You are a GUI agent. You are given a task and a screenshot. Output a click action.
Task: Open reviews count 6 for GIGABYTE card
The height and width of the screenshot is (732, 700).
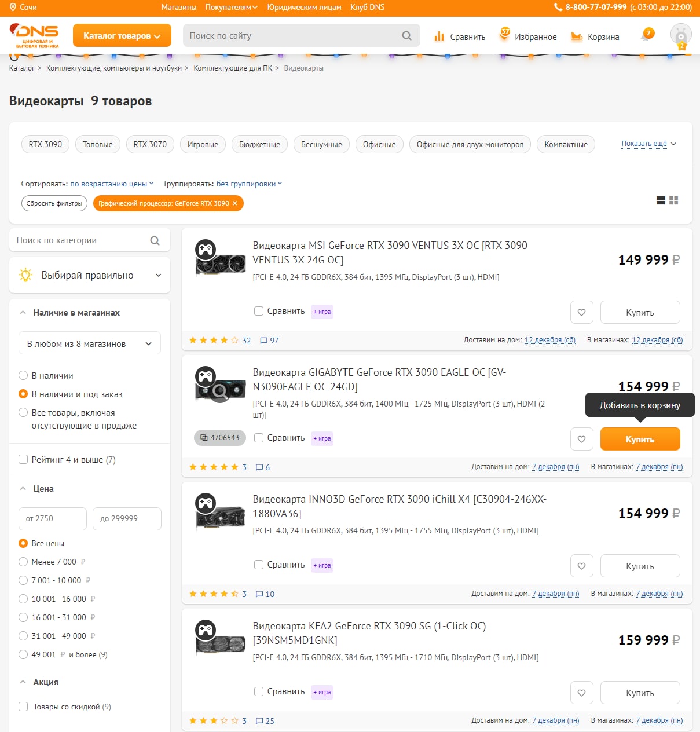pos(263,467)
